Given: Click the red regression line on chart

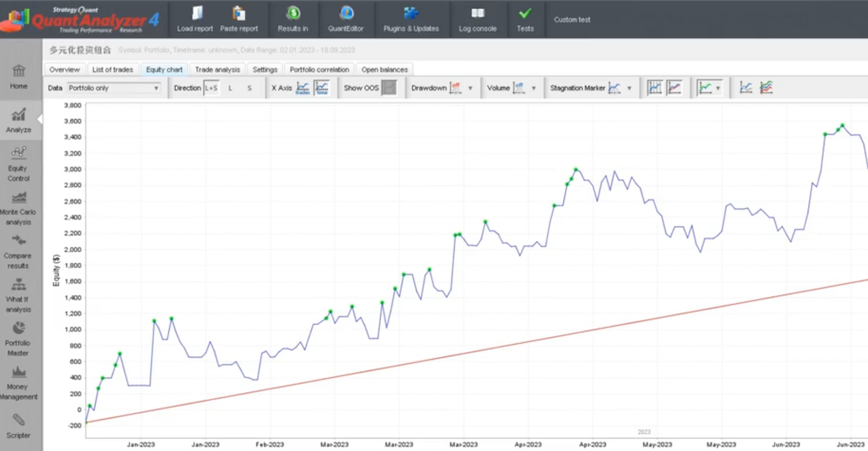Looking at the screenshot, I should pos(477,351).
